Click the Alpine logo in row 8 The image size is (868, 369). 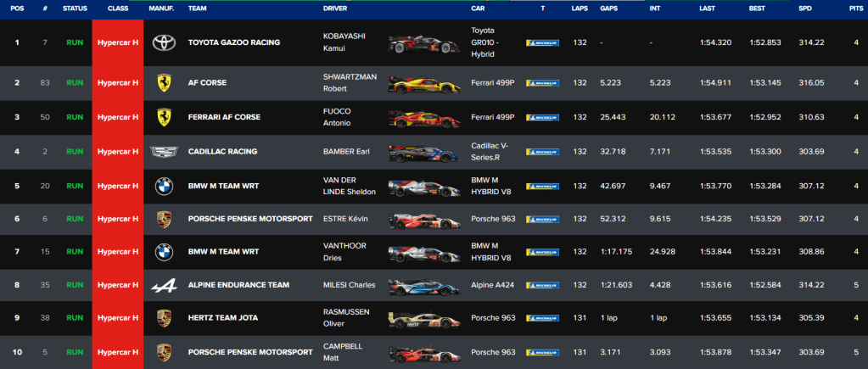[x=164, y=286]
